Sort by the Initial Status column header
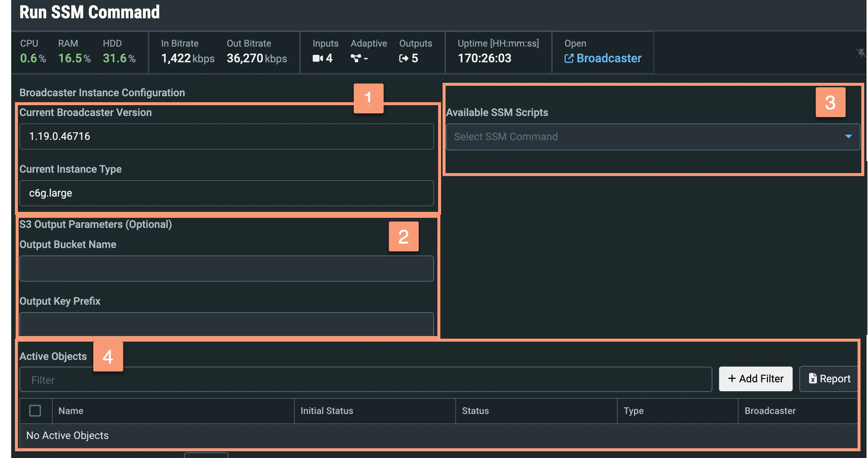Image resolution: width=868 pixels, height=458 pixels. (x=327, y=411)
